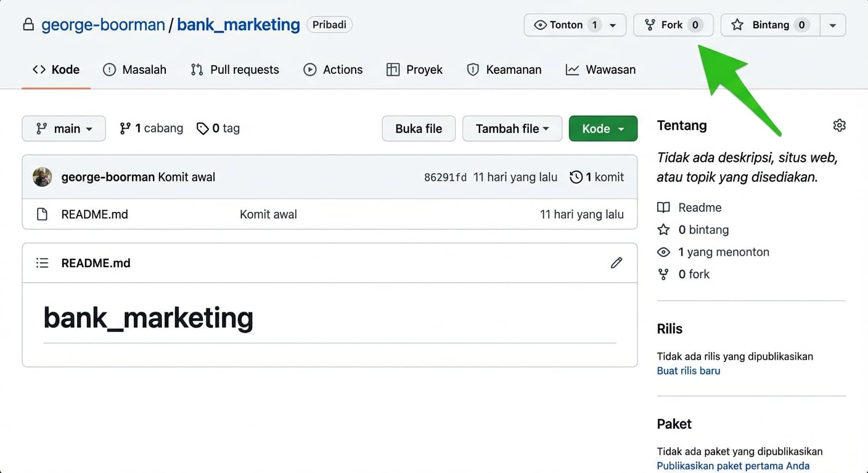The height and width of the screenshot is (473, 868).
Task: Expand the star lists dropdown arrow
Action: [x=833, y=25]
